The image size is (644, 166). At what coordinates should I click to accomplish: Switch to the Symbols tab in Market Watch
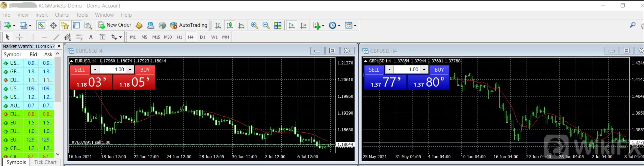point(16,162)
